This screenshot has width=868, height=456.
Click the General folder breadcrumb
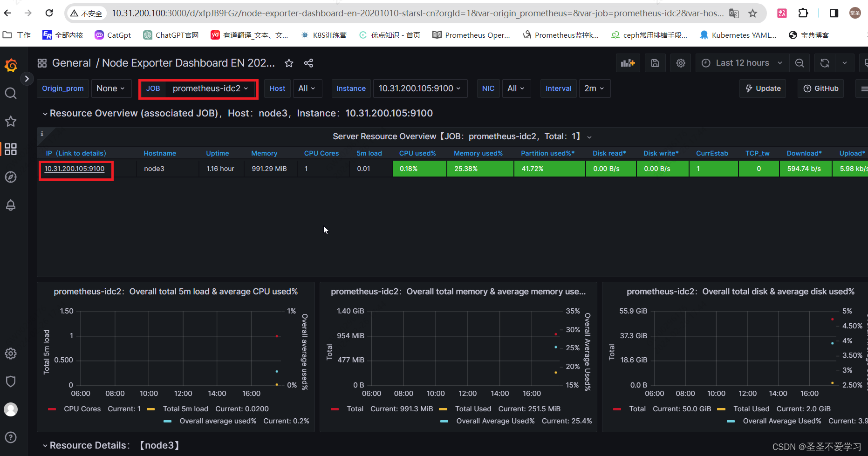click(x=71, y=63)
